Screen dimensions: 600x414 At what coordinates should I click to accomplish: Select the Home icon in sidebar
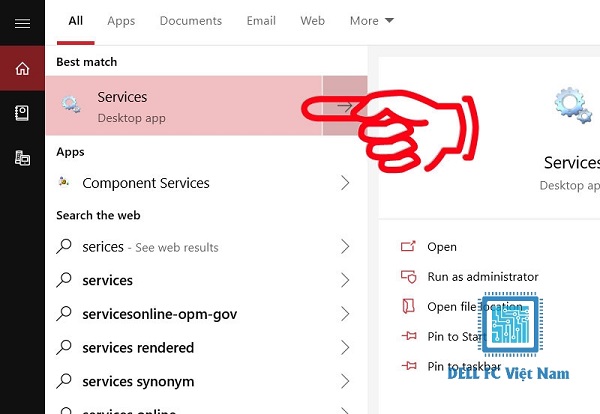point(22,68)
